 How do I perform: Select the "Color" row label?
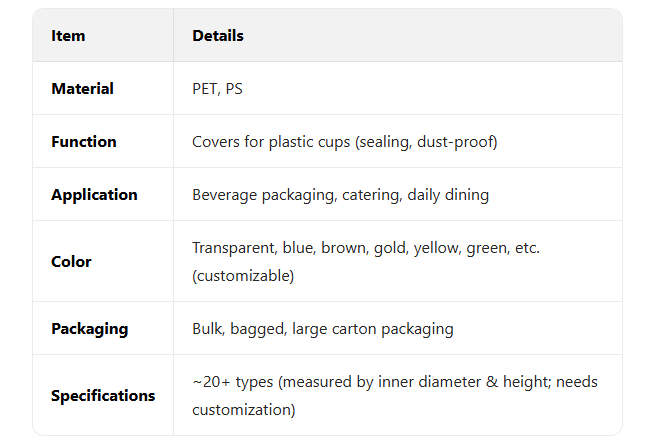[71, 262]
